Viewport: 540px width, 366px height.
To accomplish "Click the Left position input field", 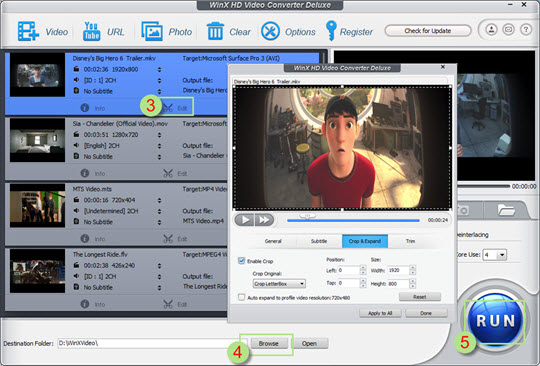I will point(348,270).
